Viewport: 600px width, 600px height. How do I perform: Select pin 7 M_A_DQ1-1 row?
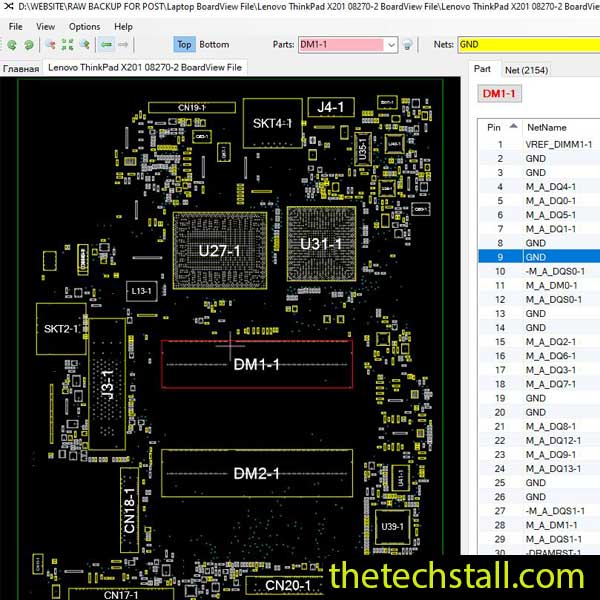coord(539,229)
